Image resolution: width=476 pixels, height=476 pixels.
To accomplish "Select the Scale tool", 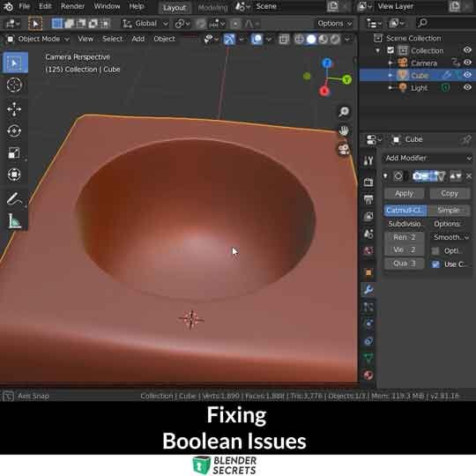I will 14,152.
